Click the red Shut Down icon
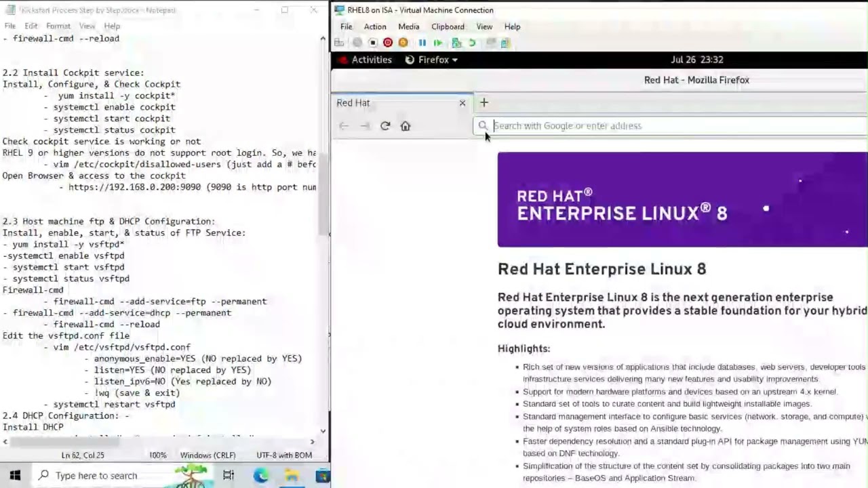The height and width of the screenshot is (488, 868). (x=388, y=43)
